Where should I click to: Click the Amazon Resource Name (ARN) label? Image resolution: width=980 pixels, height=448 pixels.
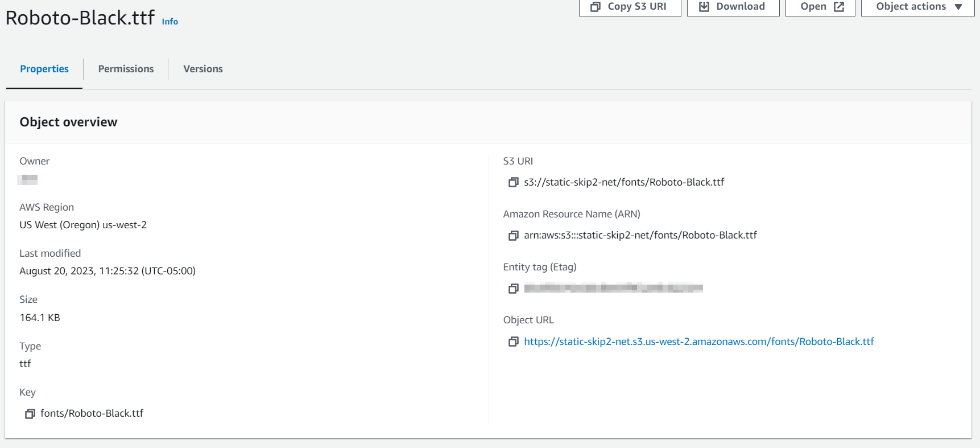click(572, 214)
